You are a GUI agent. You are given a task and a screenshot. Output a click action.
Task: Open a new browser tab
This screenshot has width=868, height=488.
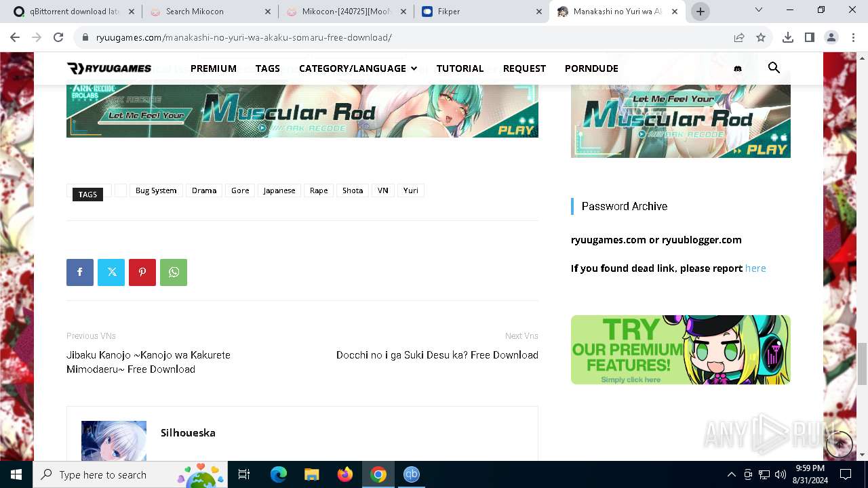tap(701, 12)
